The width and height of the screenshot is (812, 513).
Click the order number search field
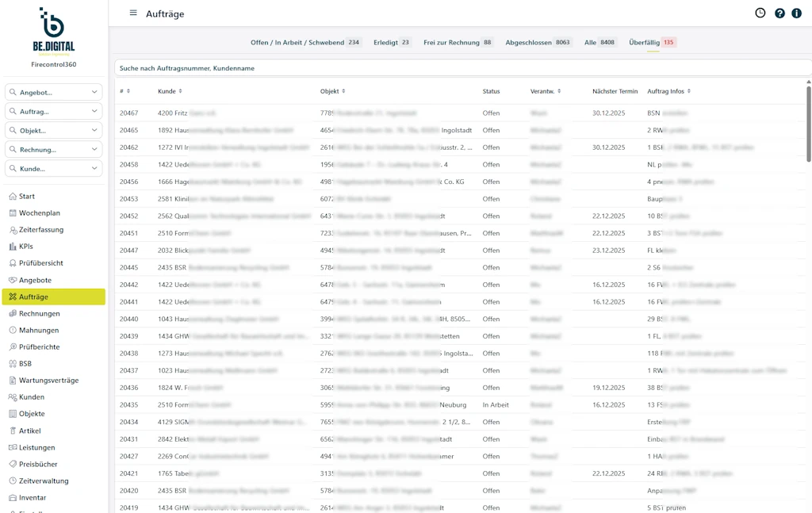pos(460,68)
